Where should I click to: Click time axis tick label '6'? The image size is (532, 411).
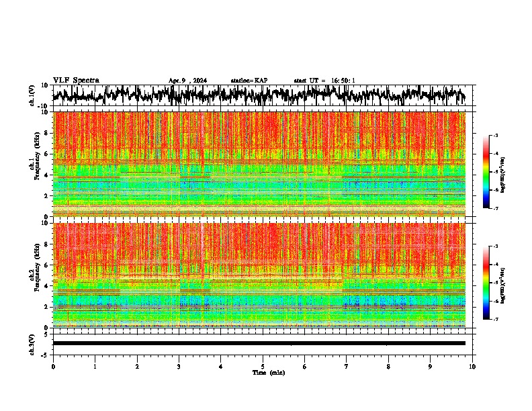(x=305, y=367)
